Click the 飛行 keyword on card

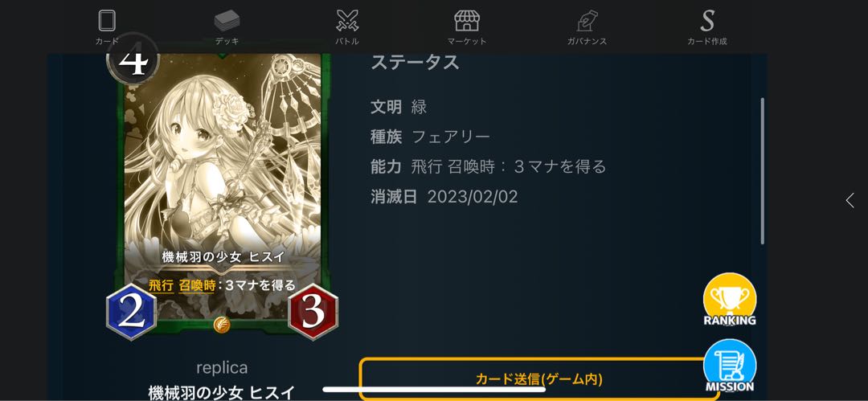pyautogui.click(x=161, y=286)
